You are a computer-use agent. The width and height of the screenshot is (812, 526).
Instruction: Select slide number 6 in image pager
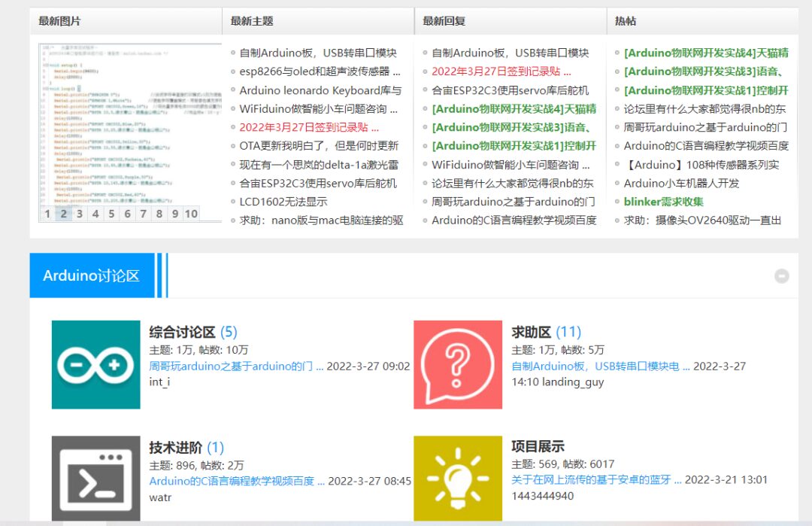point(127,214)
